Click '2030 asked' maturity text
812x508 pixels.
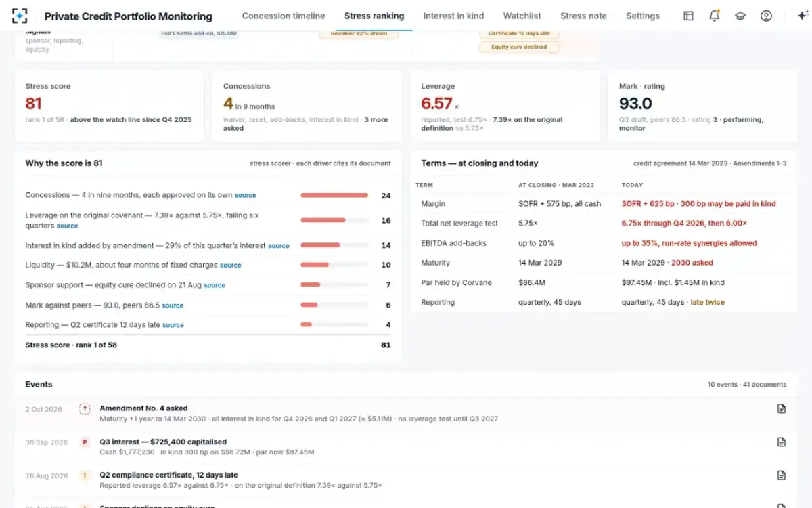click(x=693, y=263)
